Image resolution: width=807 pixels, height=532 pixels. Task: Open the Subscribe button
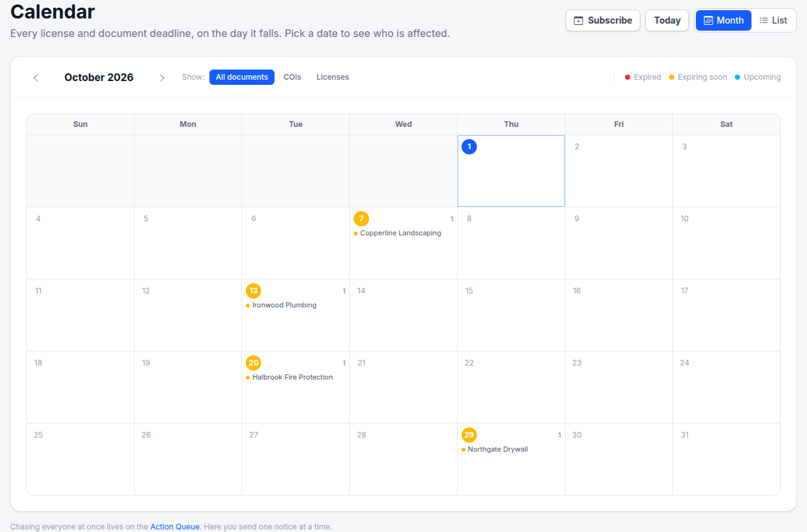click(603, 20)
